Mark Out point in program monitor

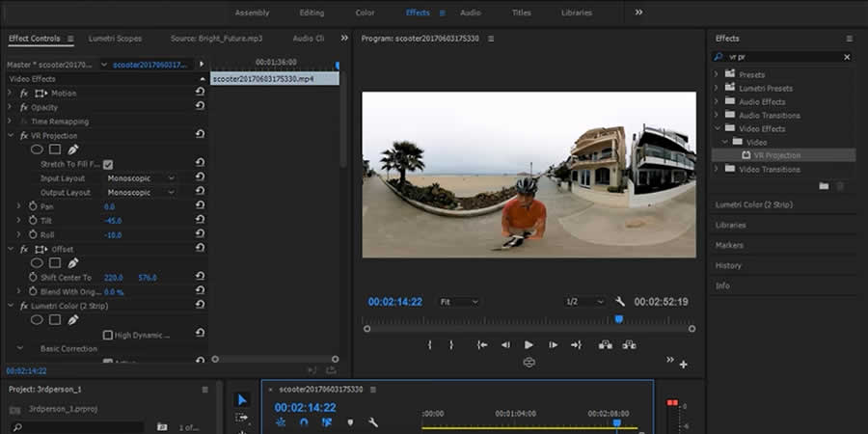tap(451, 345)
